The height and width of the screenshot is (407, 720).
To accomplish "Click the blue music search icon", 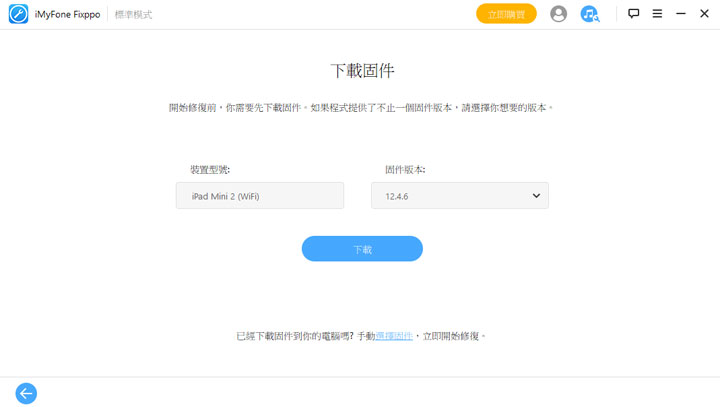I will click(590, 14).
